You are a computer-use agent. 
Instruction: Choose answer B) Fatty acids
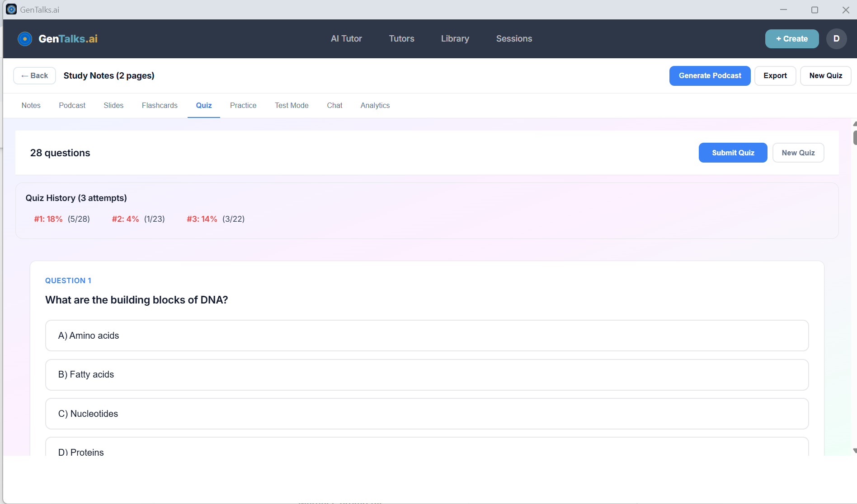pos(426,374)
